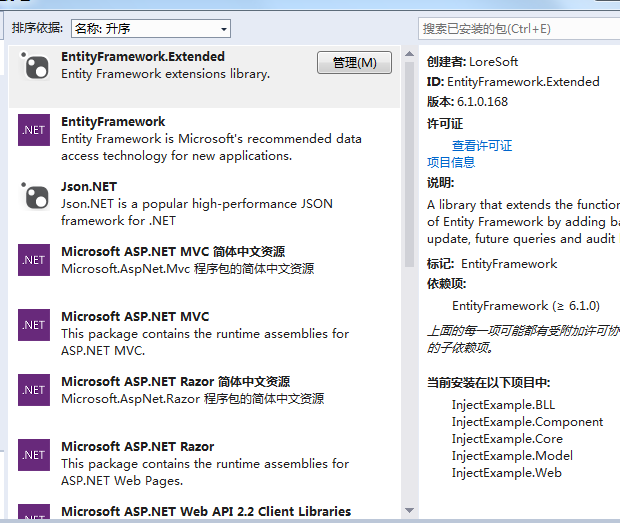Select Microsoft ASP.NET Web API 2.2 Client Libraries
The height and width of the screenshot is (523, 620).
pyautogui.click(x=206, y=511)
